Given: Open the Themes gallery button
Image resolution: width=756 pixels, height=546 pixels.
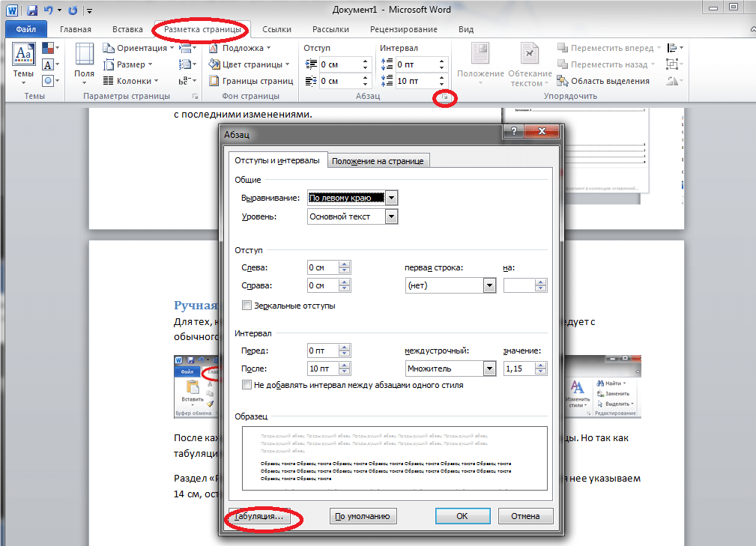Looking at the screenshot, I should pyautogui.click(x=23, y=64).
